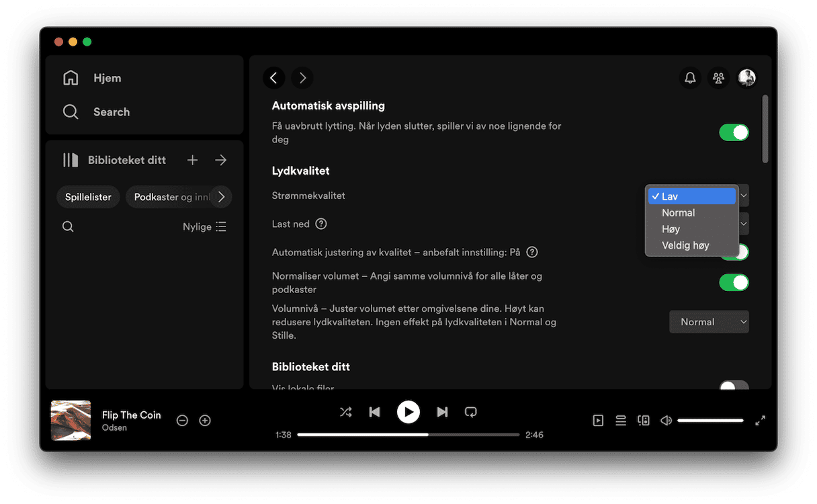The width and height of the screenshot is (817, 504).
Task: Click the notifications bell icon
Action: [x=690, y=78]
